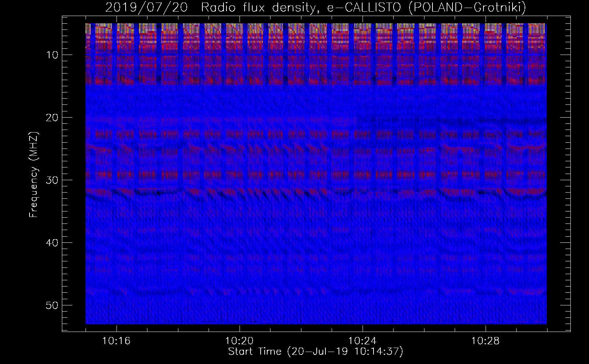Select the 30 MHz frequency tick label
Screen dimensions: 589x364
52,180
